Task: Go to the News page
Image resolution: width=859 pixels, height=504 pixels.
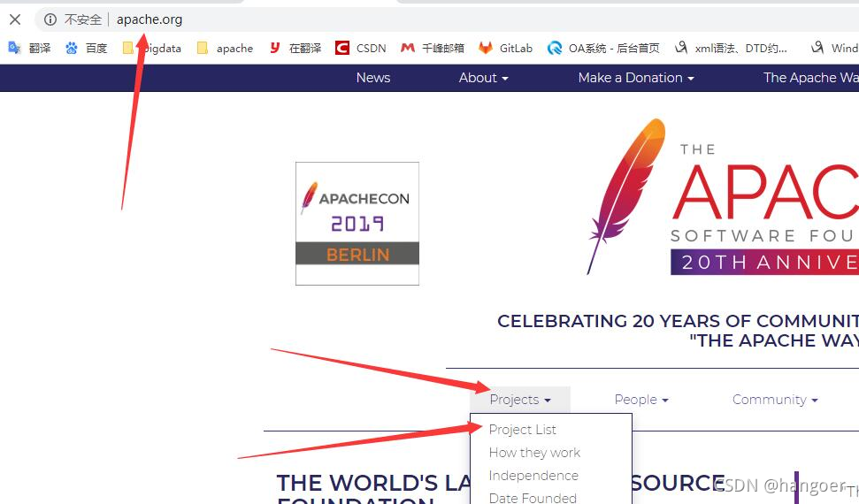Action: (x=373, y=78)
